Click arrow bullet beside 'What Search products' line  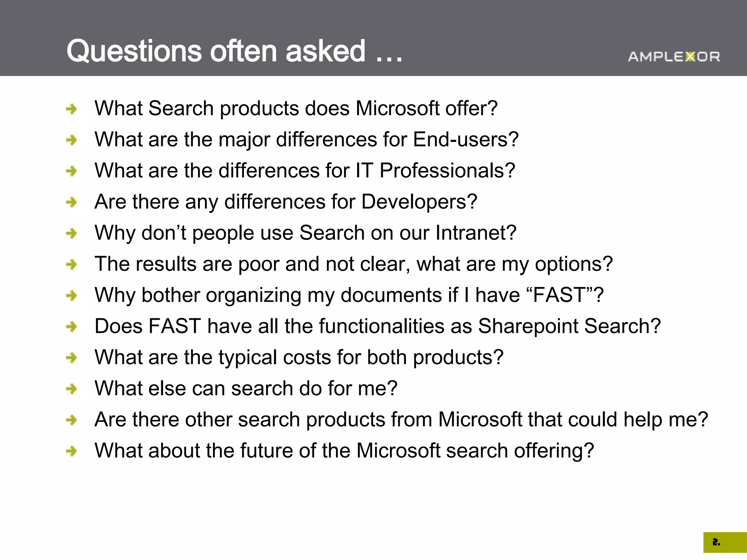click(x=71, y=109)
